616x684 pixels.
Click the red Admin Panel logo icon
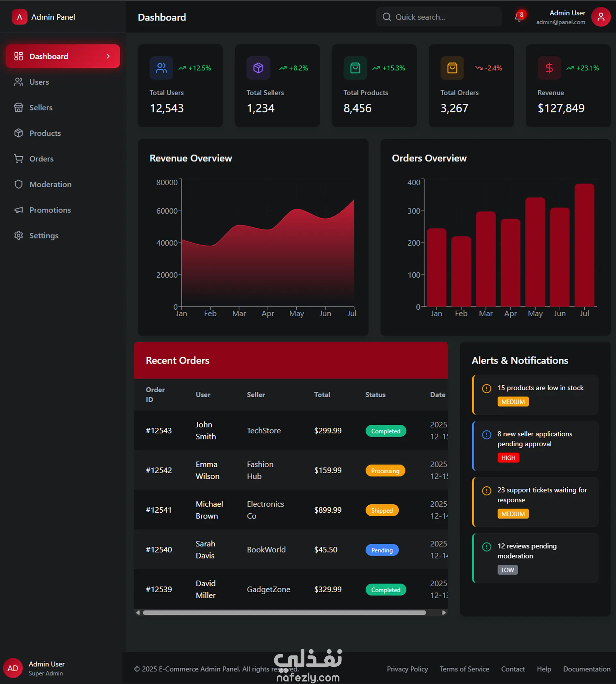click(20, 17)
